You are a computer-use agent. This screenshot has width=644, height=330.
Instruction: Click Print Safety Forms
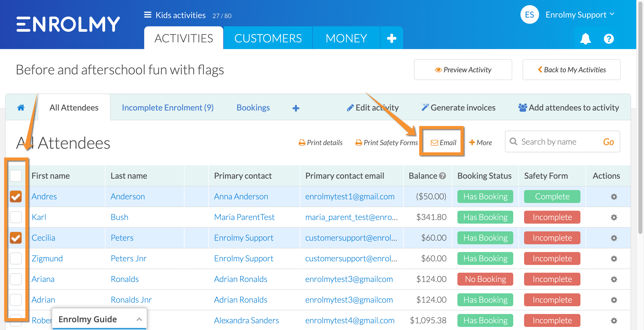(x=387, y=143)
